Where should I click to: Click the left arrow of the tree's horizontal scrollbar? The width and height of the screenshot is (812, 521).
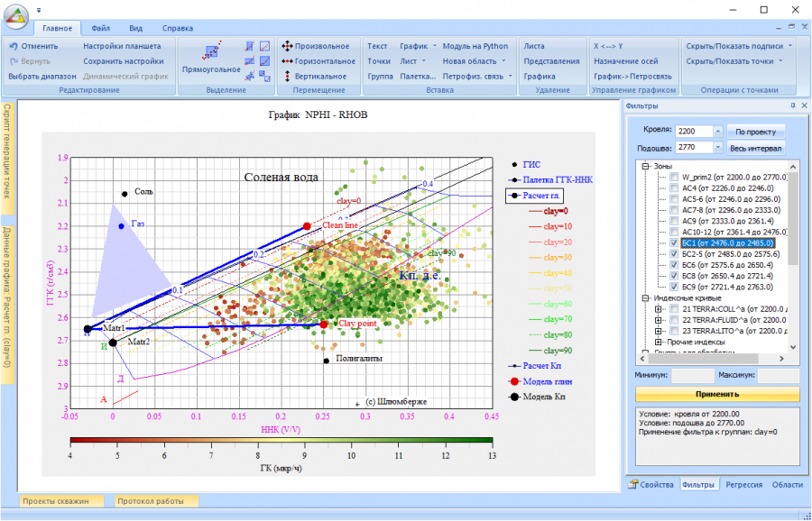pos(642,358)
